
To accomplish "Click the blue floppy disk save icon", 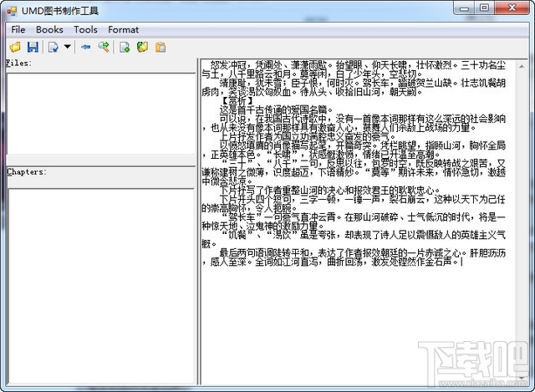I will pos(33,47).
